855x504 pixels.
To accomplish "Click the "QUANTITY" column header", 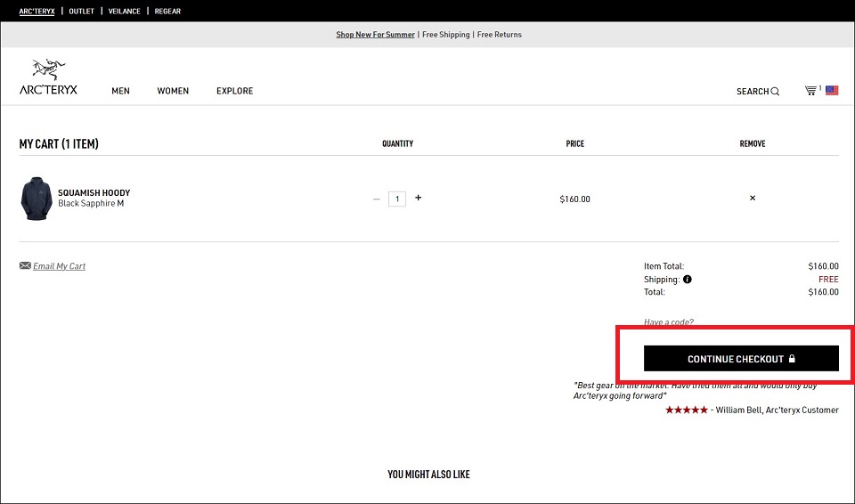I will (x=397, y=144).
